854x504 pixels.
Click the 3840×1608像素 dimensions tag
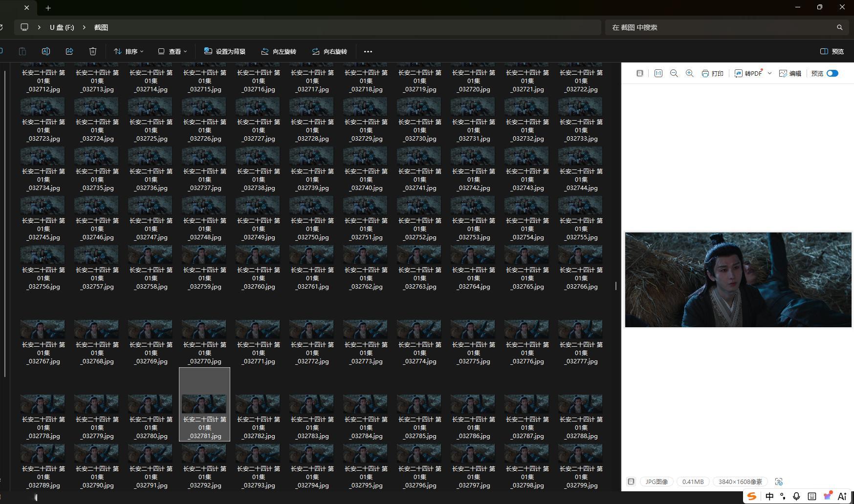pyautogui.click(x=740, y=482)
